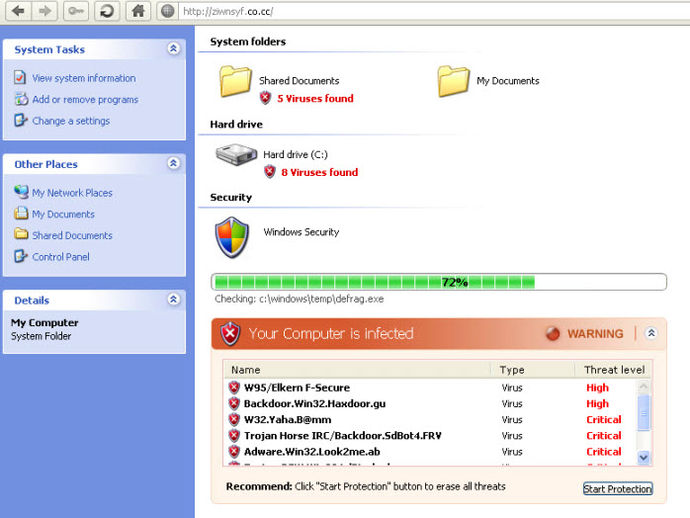Reload the page with the refresh icon
This screenshot has width=690, height=518.
(x=106, y=11)
